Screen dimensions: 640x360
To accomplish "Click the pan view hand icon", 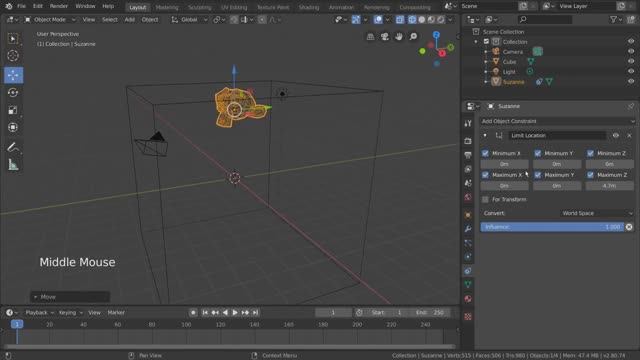I will click(x=399, y=37).
